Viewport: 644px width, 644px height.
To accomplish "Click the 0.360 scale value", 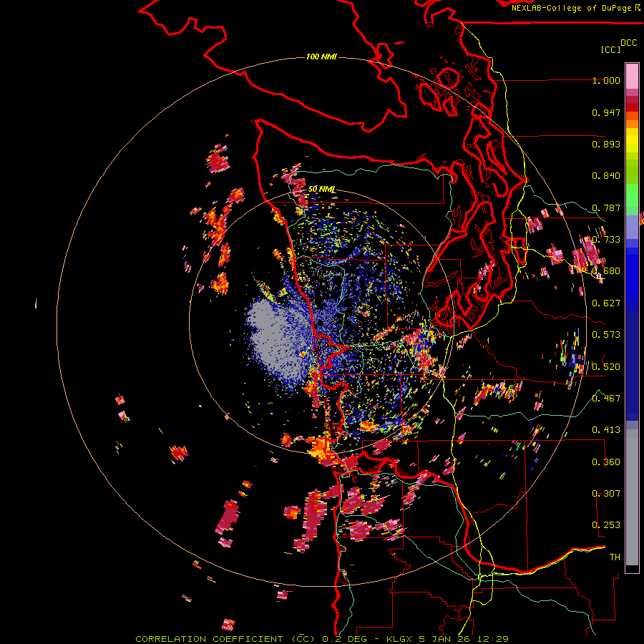I will point(606,462).
